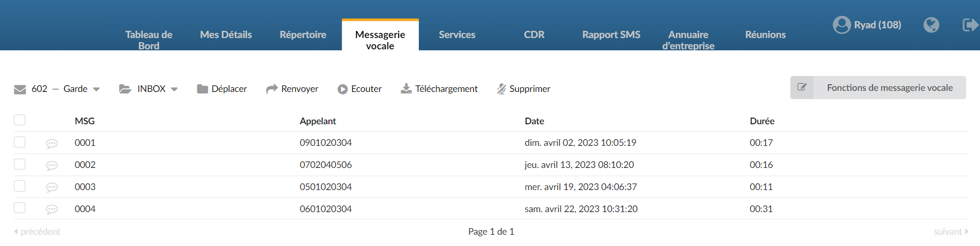Click the logout arrow icon

coord(970,25)
